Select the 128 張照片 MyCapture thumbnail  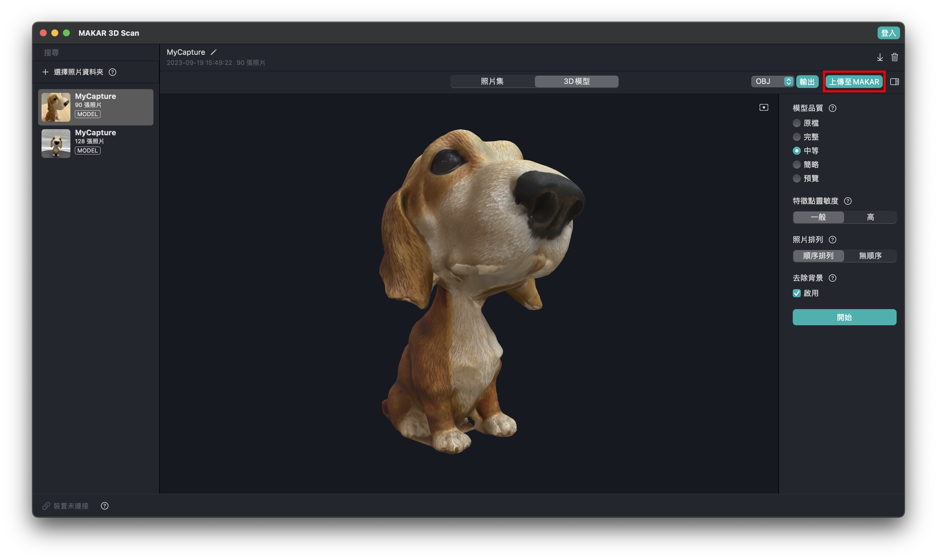coord(56,143)
